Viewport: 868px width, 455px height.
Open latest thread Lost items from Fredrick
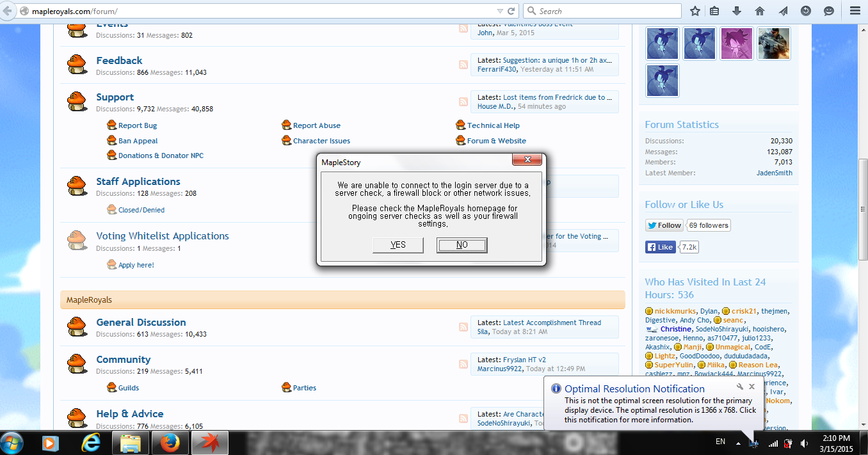coord(557,97)
